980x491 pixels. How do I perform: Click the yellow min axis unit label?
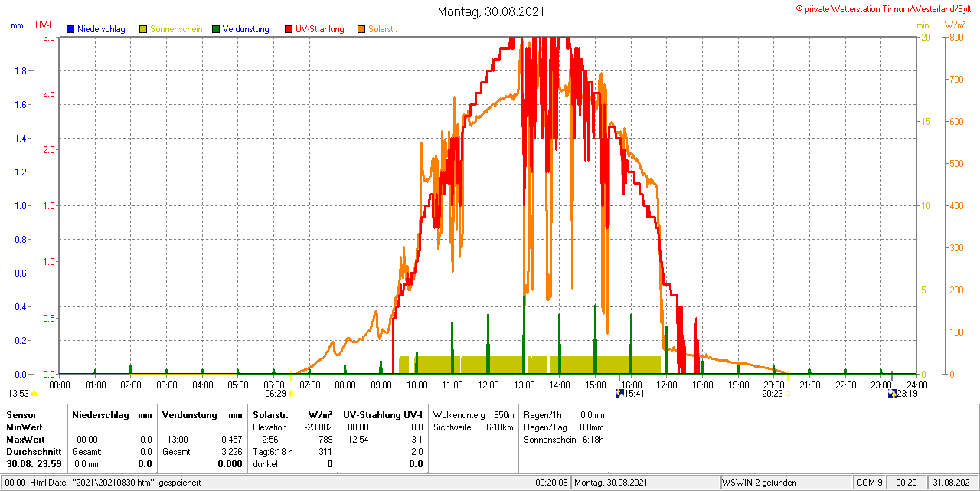point(923,25)
